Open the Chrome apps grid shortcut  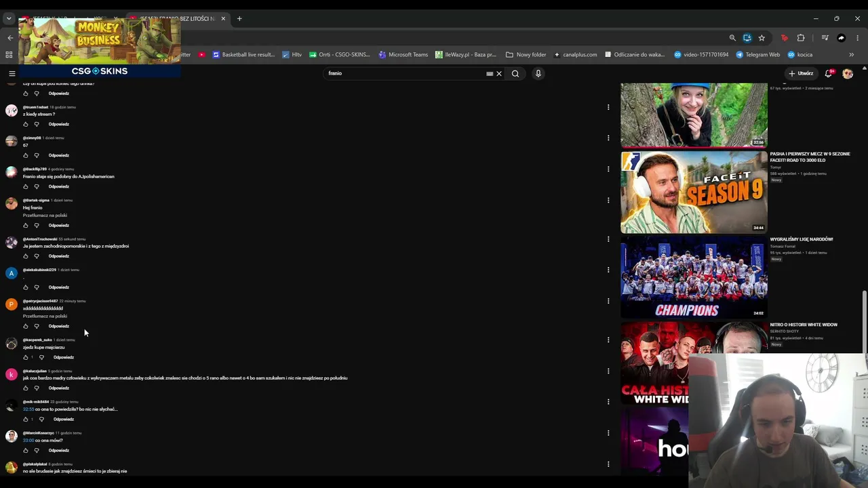[x=9, y=55]
